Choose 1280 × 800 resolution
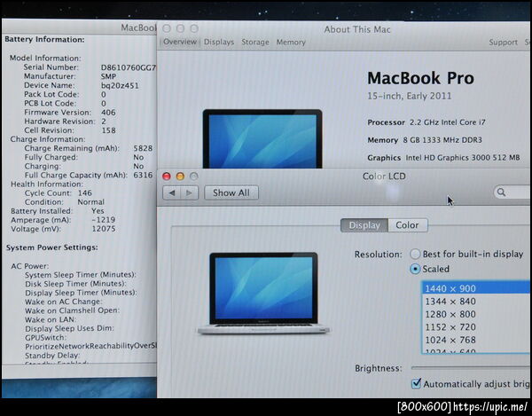This screenshot has width=532, height=416. click(476, 314)
